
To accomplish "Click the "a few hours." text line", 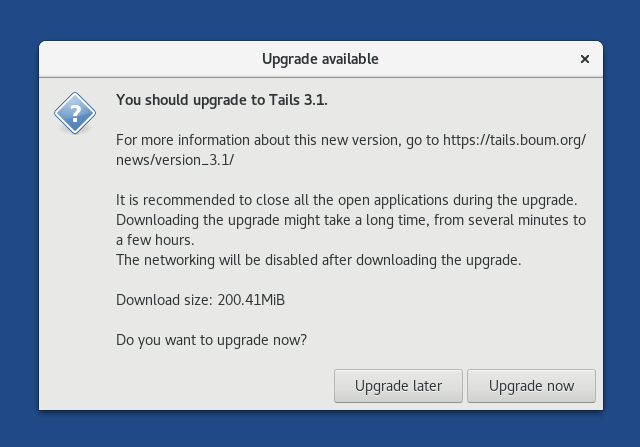I will [153, 240].
